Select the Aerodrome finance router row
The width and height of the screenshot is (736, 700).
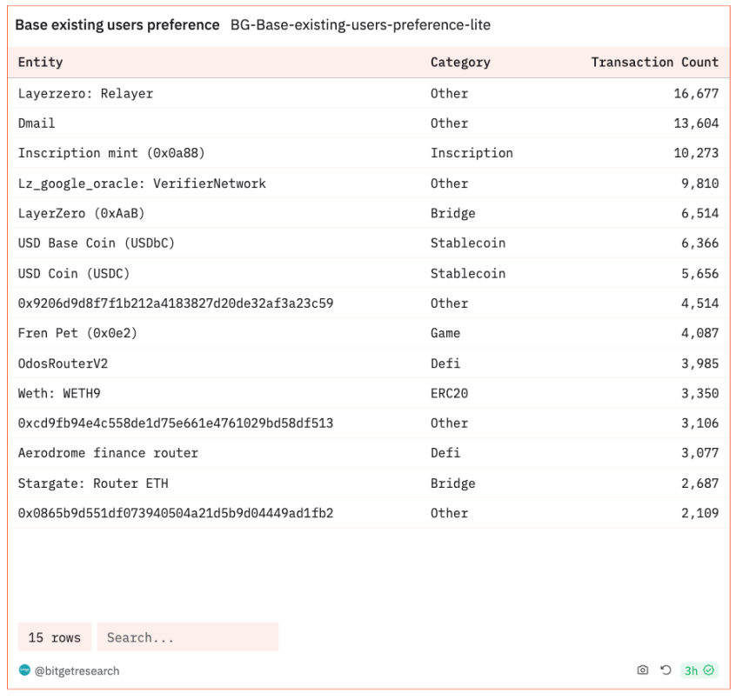tap(108, 453)
